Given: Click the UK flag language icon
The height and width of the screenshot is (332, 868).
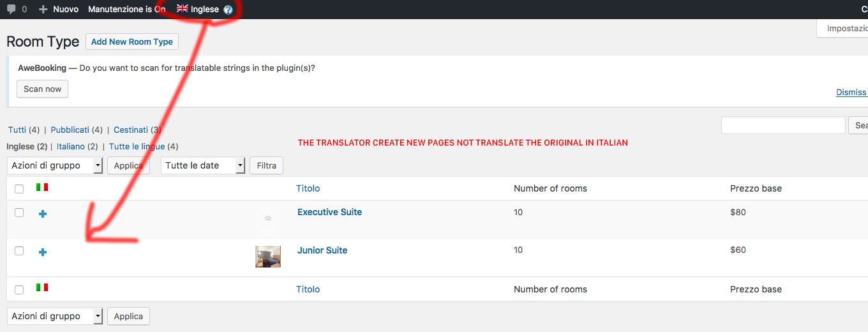Looking at the screenshot, I should 183,9.
